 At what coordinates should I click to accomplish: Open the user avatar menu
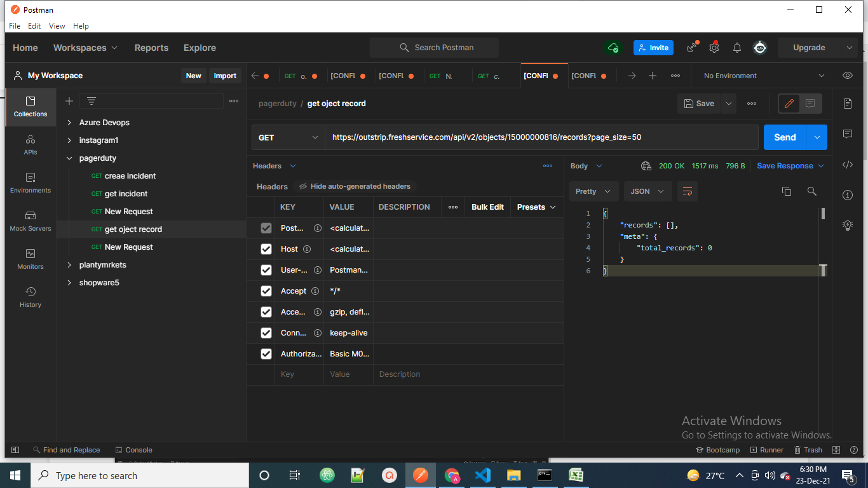760,48
